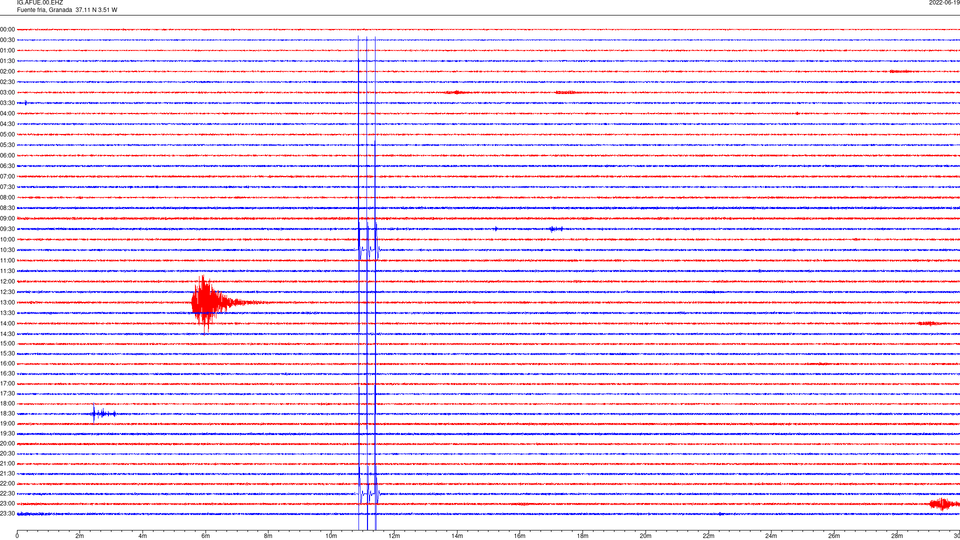Click the 13:00 trace time label

pos(7,302)
